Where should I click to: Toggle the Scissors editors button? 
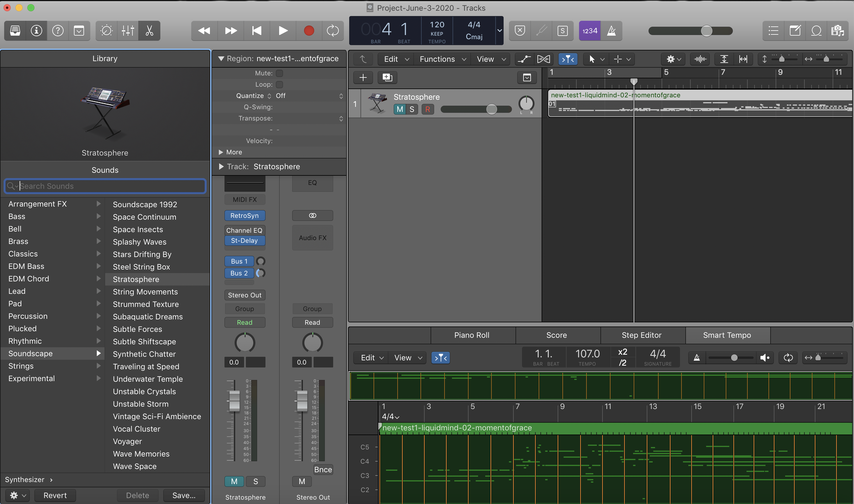(149, 31)
